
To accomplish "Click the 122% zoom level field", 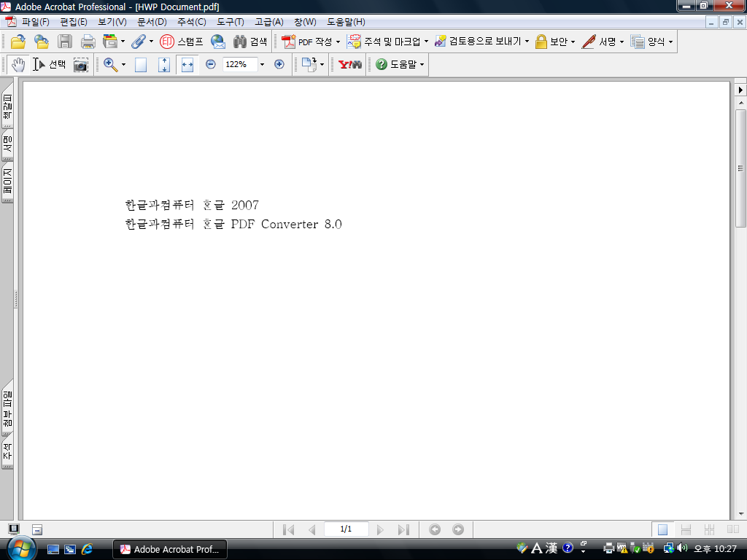I will pyautogui.click(x=240, y=64).
